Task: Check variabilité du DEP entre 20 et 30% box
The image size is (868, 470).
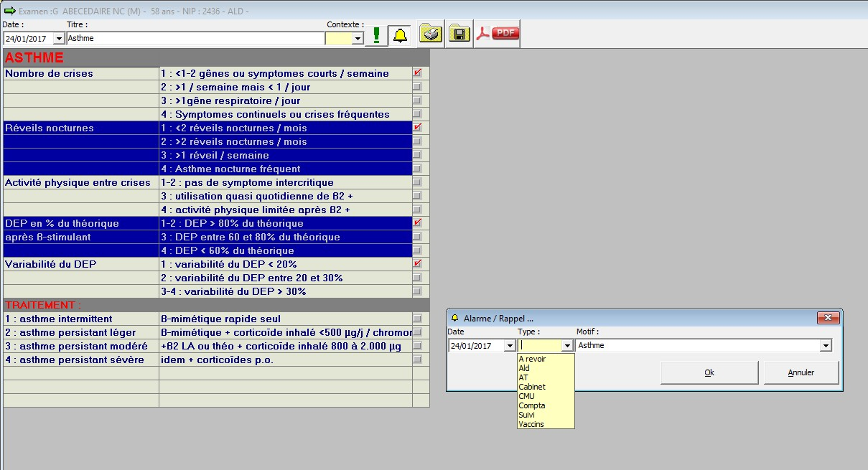Action: pos(417,278)
